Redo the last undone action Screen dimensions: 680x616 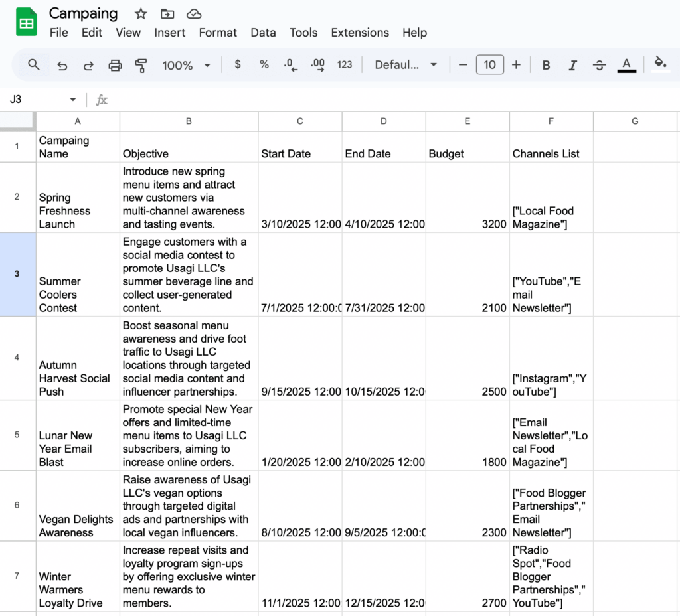pos(88,65)
